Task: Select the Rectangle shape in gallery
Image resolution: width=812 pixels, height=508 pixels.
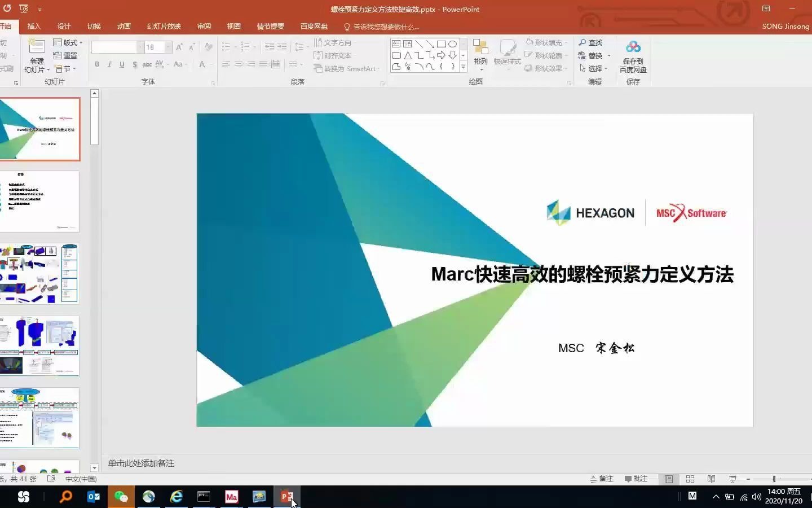Action: coord(441,44)
